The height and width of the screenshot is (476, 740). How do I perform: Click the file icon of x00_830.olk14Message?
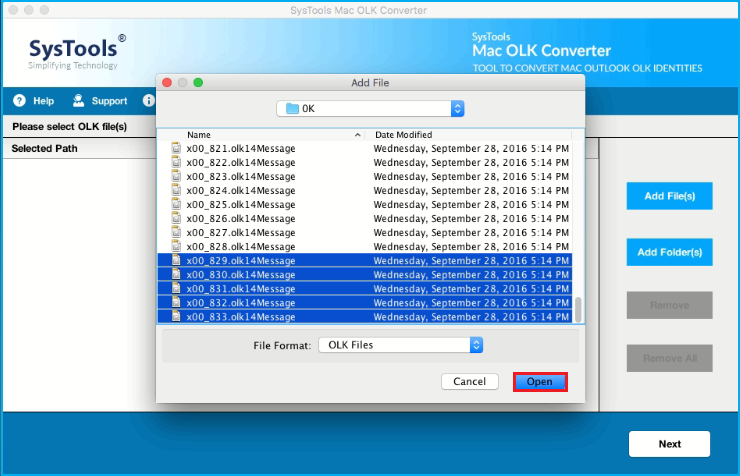pyautogui.click(x=177, y=274)
